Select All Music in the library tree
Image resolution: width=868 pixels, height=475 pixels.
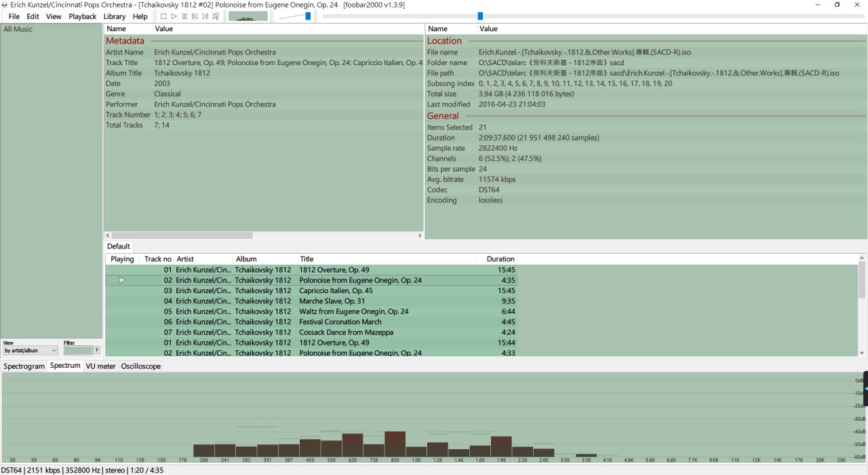[x=18, y=29]
